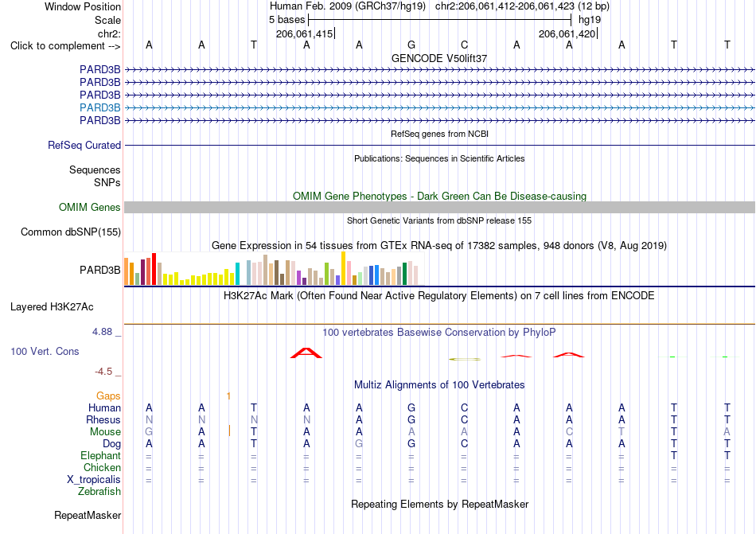
Task: Select the Sequences track label
Action: (x=95, y=170)
